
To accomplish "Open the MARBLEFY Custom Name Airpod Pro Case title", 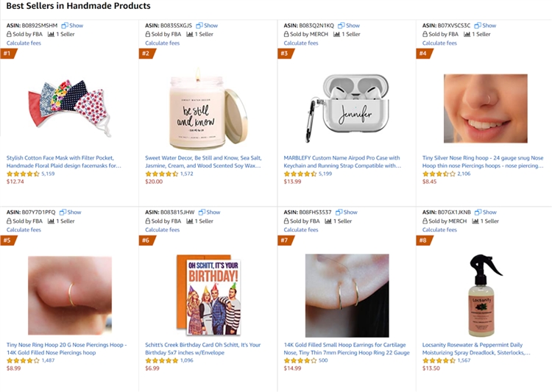I will [342, 162].
